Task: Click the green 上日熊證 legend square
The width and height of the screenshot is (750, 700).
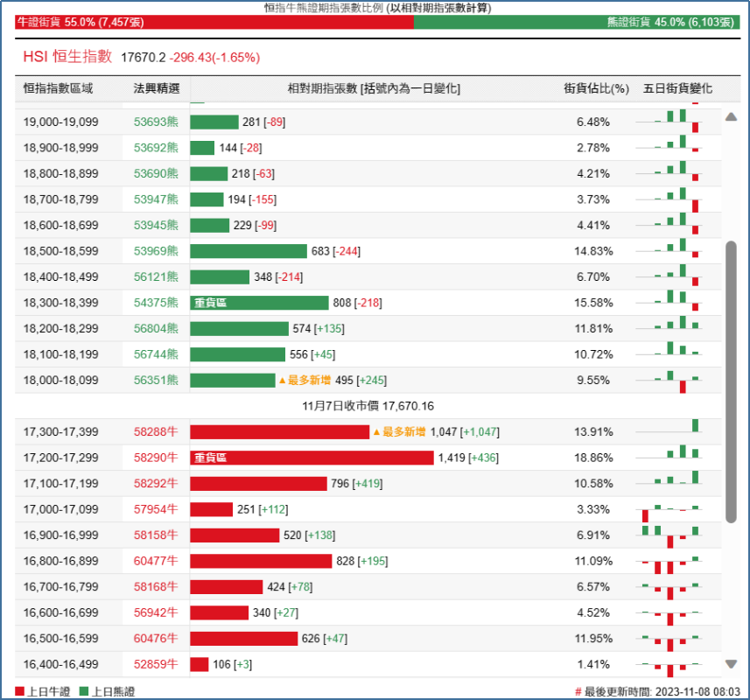Action: [84, 691]
